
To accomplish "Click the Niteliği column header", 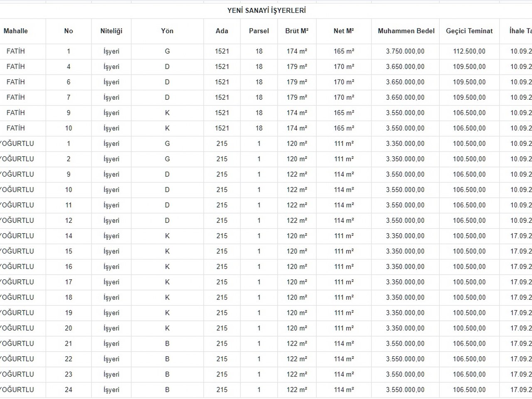I will pos(111,31).
